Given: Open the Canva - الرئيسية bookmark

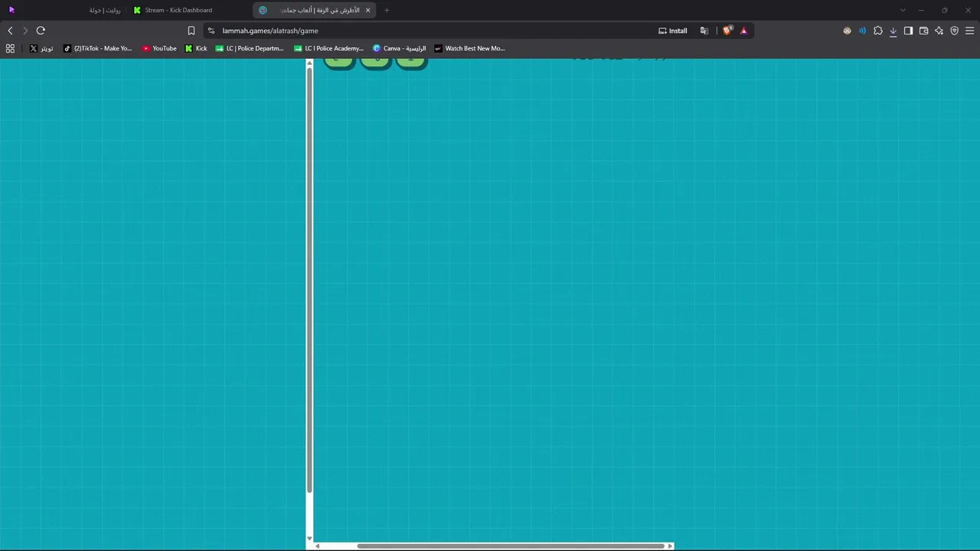Looking at the screenshot, I should click(x=399, y=48).
